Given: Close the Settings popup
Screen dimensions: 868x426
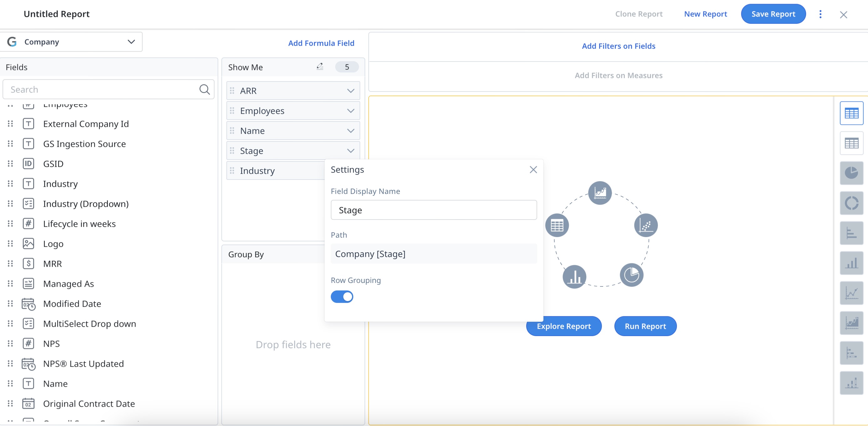Looking at the screenshot, I should coord(533,170).
